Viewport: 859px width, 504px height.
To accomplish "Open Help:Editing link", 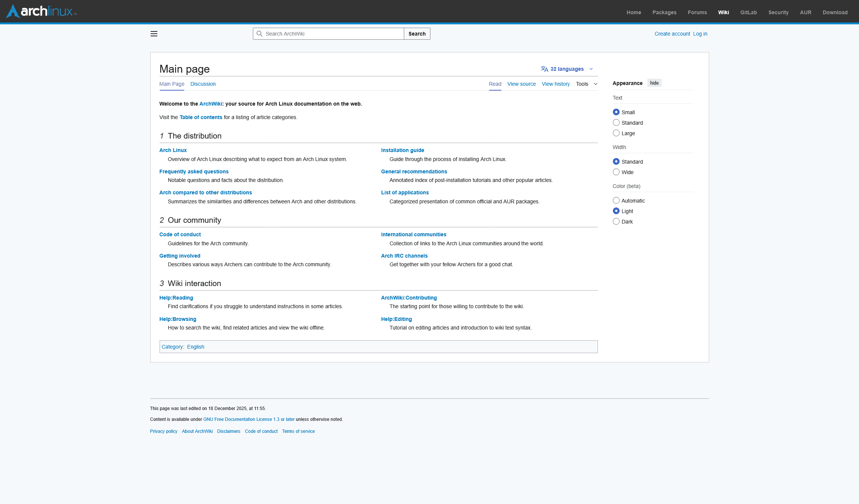I will (x=396, y=319).
